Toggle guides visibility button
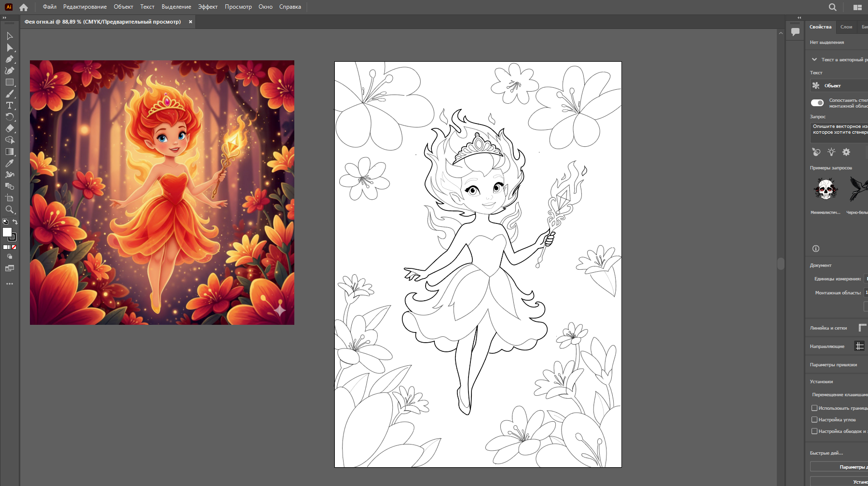This screenshot has width=868, height=486. [860, 346]
